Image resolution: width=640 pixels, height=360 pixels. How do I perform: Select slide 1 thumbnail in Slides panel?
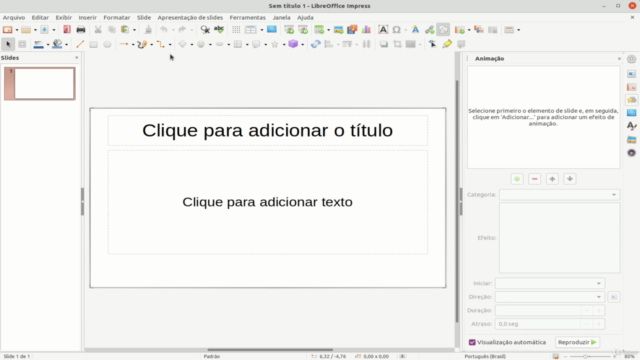pos(40,84)
